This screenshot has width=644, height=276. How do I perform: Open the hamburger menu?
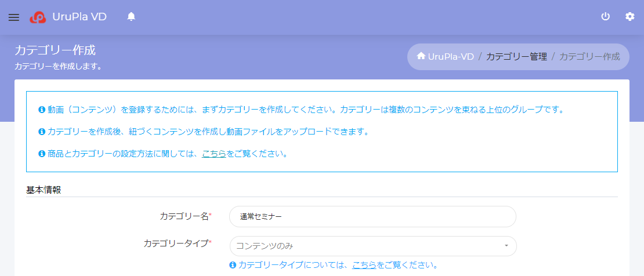click(13, 17)
